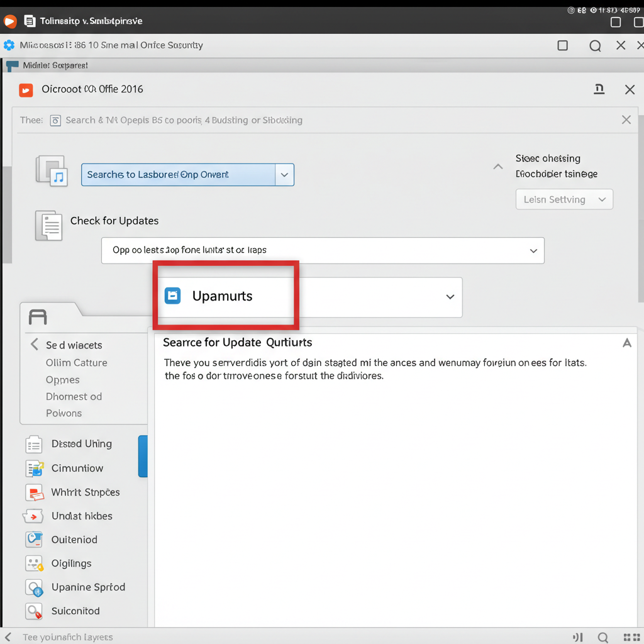Viewport: 644px width, 644px height.
Task: Click the document icon beside Check for Updates
Action: [49, 226]
